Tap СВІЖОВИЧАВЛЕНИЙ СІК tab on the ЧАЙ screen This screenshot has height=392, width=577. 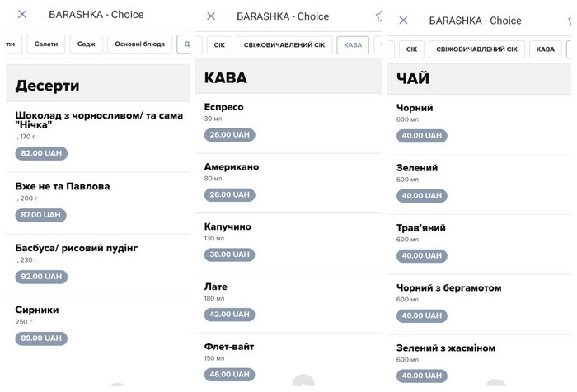(476, 49)
